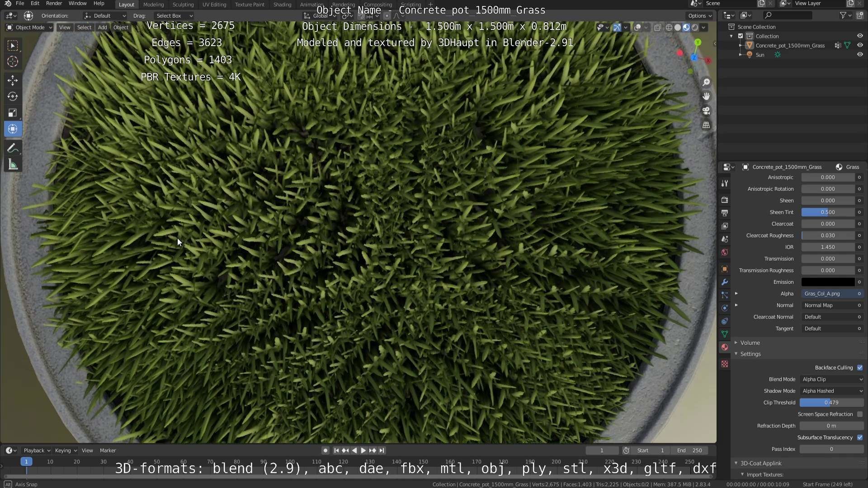Viewport: 868px width, 488px height.
Task: Toggle Subsurface Translucency checkbox
Action: pos(860,437)
